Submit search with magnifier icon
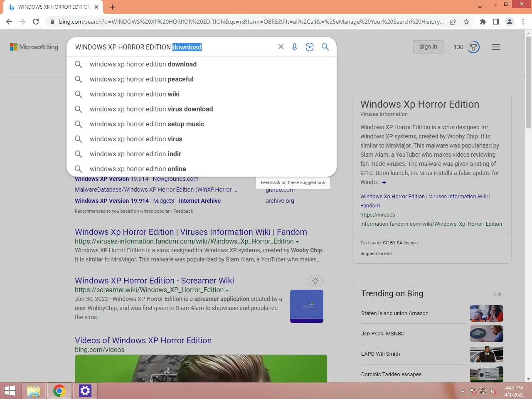Image resolution: width=532 pixels, height=399 pixels. pyautogui.click(x=325, y=47)
